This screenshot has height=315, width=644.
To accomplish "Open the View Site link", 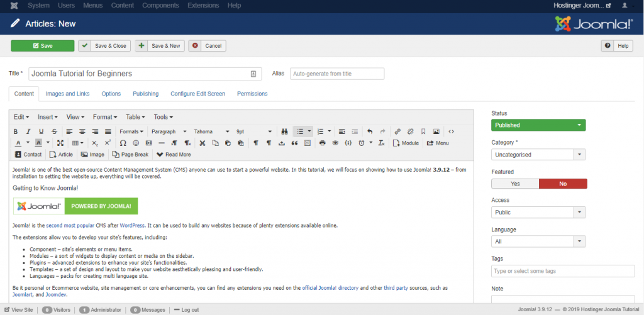I will click(x=18, y=310).
